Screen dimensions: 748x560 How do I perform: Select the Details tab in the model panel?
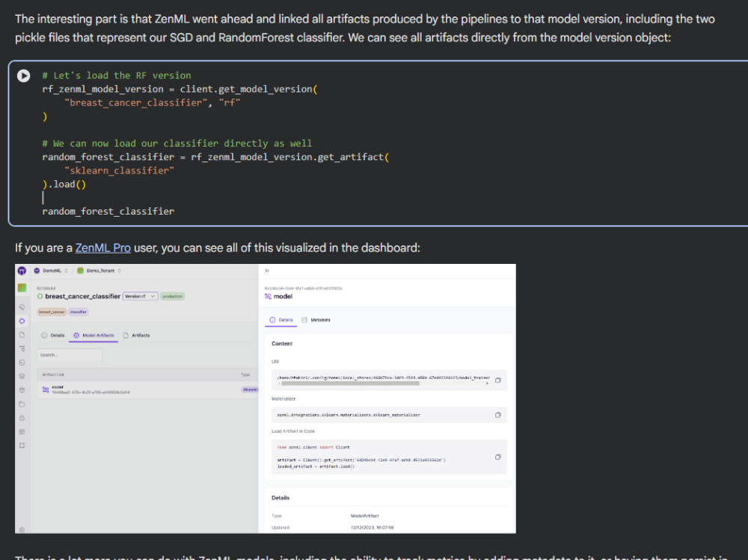pyautogui.click(x=281, y=320)
